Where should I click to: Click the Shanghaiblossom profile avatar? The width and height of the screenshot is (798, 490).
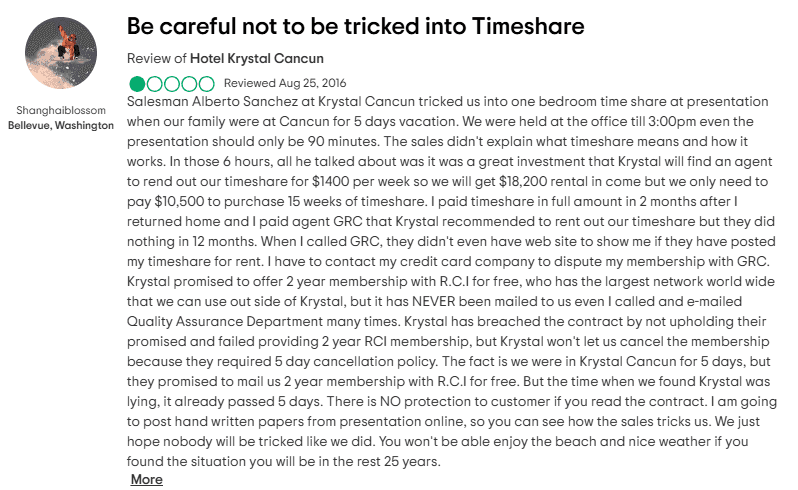coord(60,54)
